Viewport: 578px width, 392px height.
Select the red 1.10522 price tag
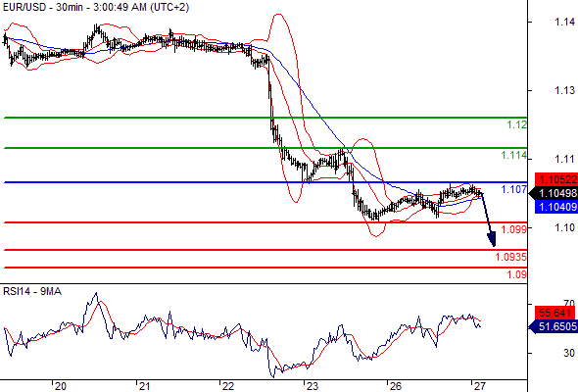click(556, 179)
